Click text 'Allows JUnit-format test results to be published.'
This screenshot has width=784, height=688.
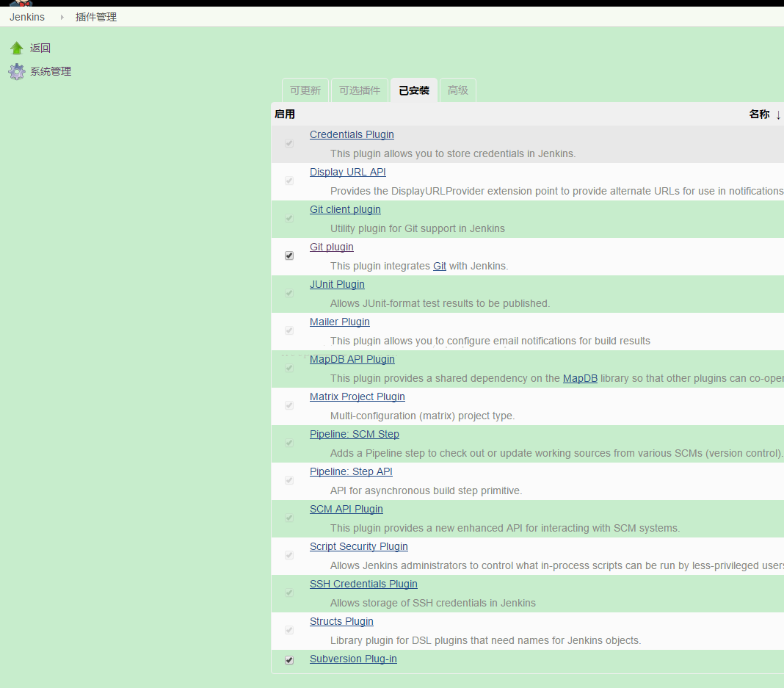click(440, 303)
